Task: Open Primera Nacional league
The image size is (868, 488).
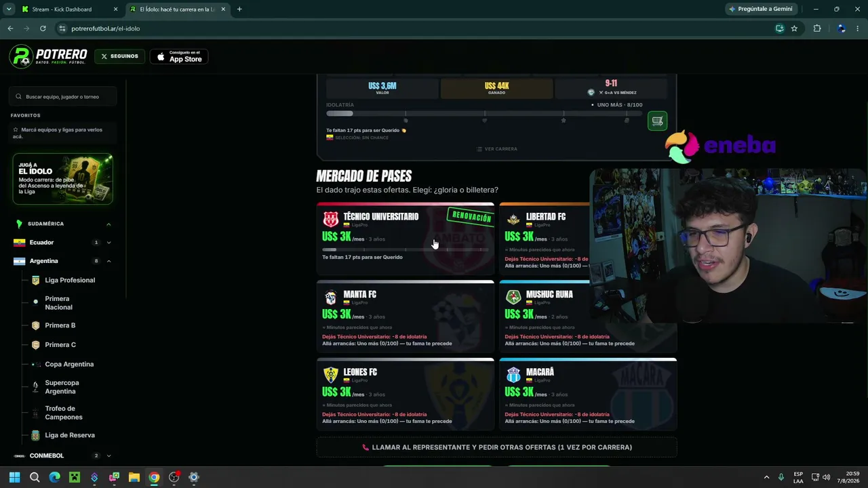Action: (58, 303)
